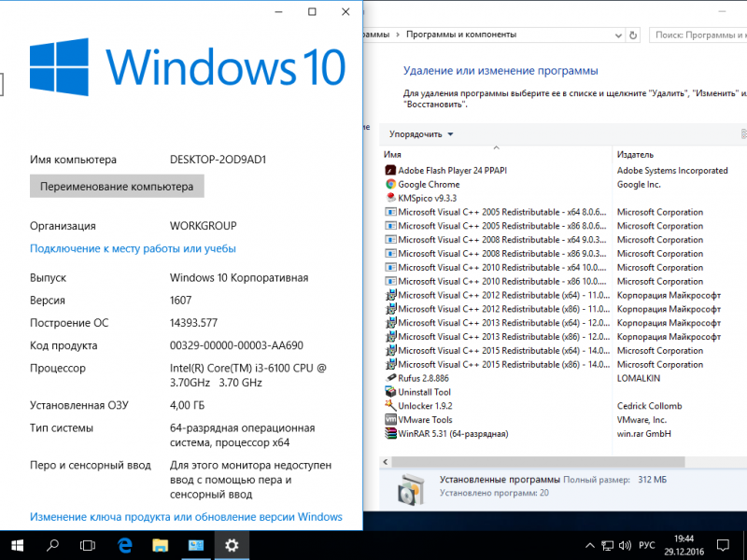Click the KMSpico v9.3.3 icon
This screenshot has width=747, height=560.
390,198
